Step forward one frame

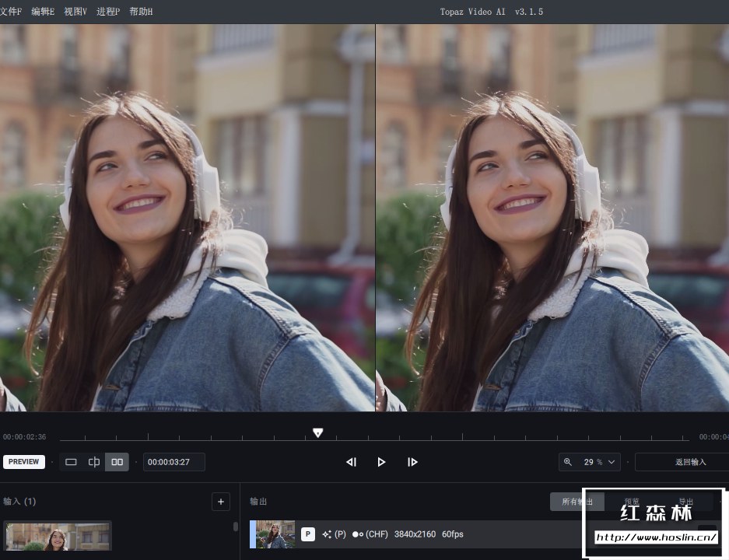pos(412,462)
